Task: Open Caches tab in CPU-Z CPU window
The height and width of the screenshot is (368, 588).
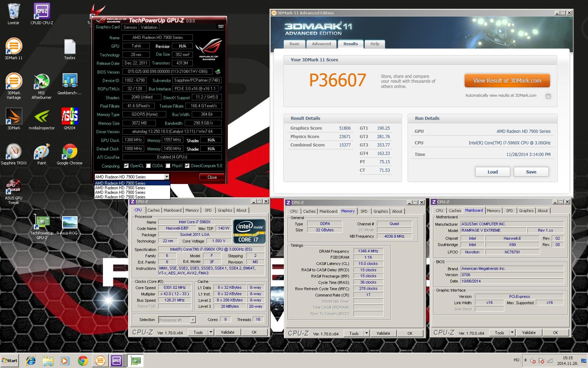Action: [x=153, y=210]
